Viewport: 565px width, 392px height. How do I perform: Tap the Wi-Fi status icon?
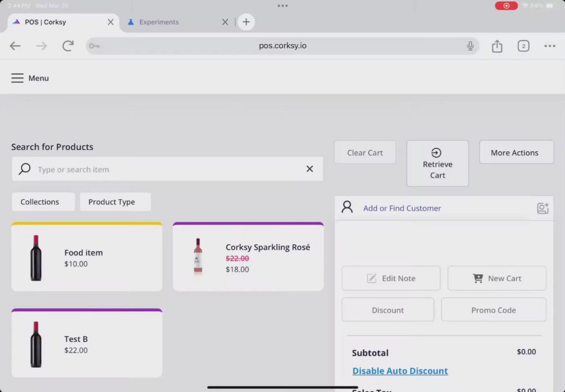525,6
